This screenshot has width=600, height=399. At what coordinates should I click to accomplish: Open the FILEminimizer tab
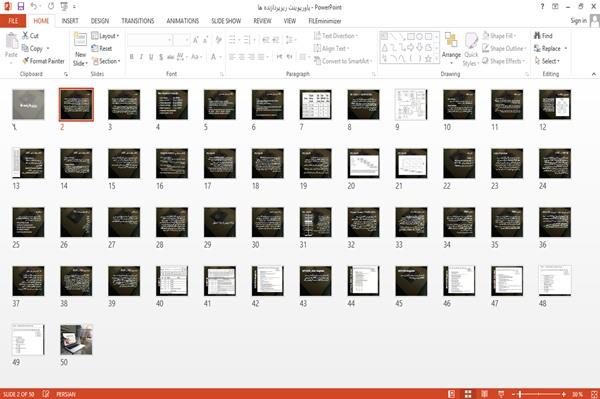325,21
